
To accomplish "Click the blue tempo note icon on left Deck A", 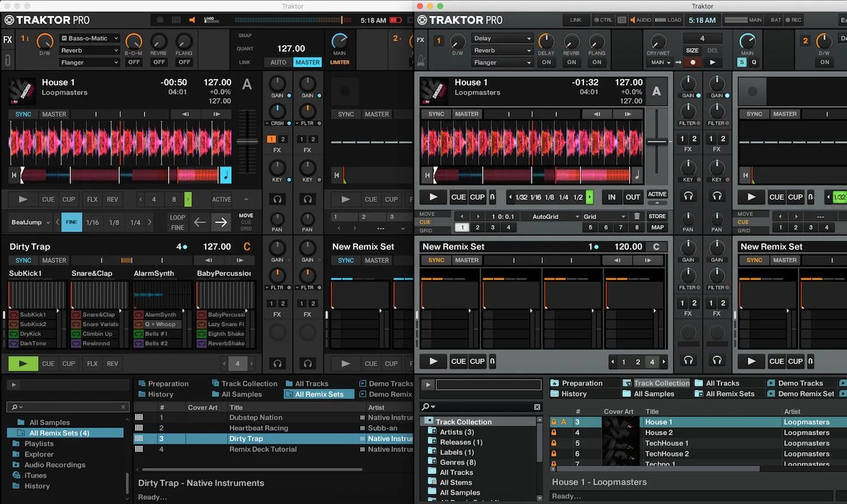I will (225, 175).
